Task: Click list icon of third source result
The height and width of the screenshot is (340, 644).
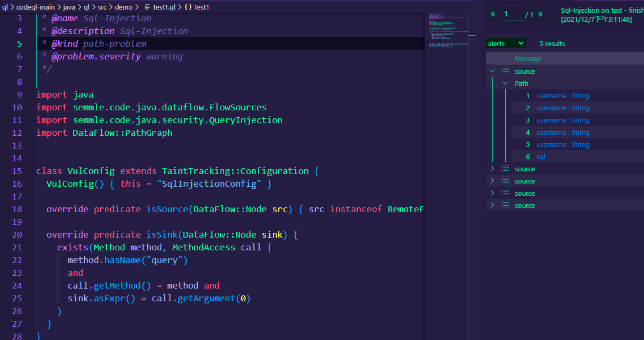Action: pos(505,181)
